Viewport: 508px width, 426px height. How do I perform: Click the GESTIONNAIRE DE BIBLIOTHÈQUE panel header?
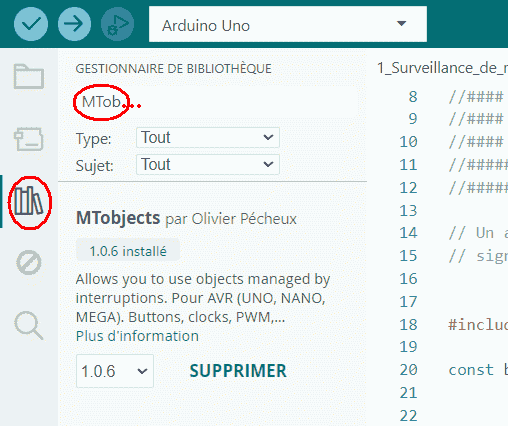click(x=173, y=69)
